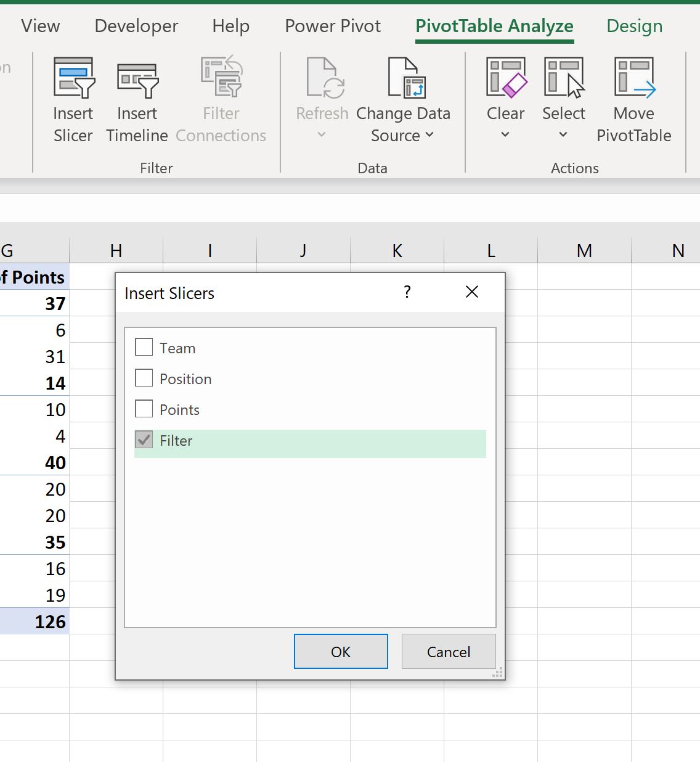
Task: Click the Change Data Source icon
Action: (x=407, y=78)
